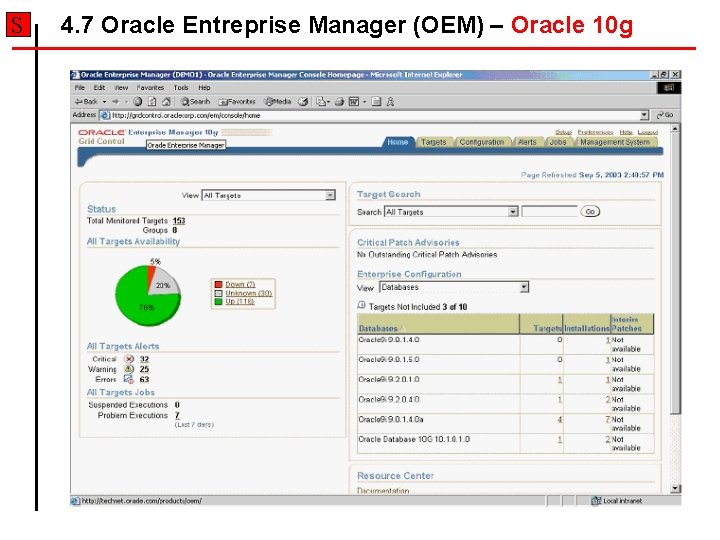
Task: Click the Preferences link at top right
Action: pos(596,132)
